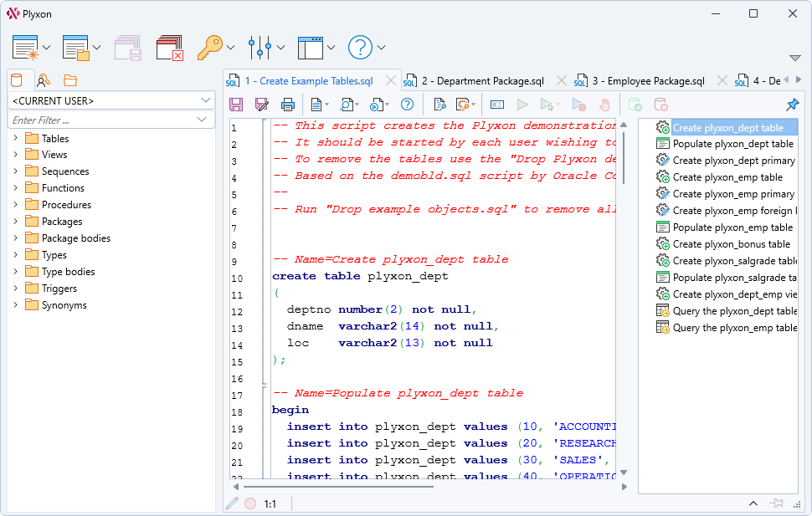
Task: Close the 3 - Employee Package.sql tab
Action: click(722, 81)
